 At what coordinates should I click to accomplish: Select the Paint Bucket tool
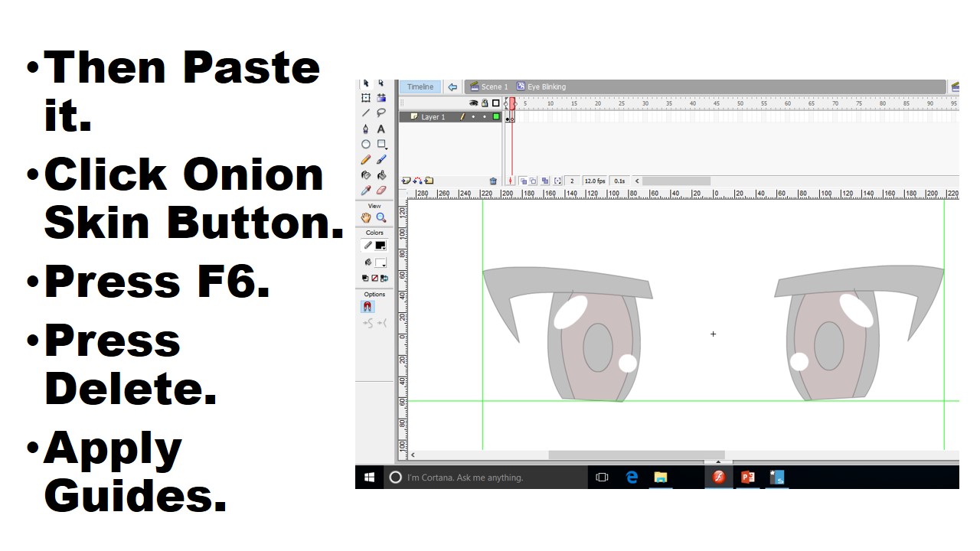[x=381, y=174]
